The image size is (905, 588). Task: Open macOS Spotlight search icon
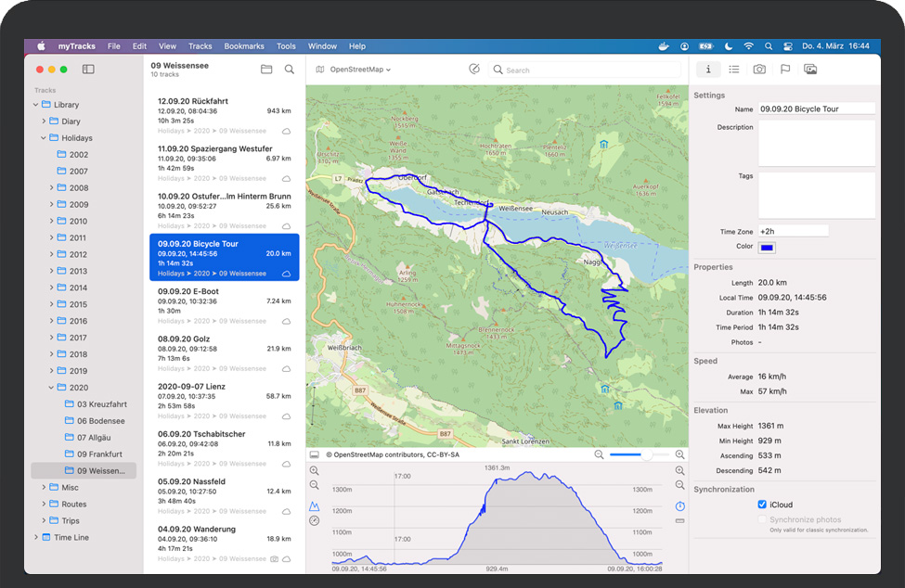click(x=769, y=46)
